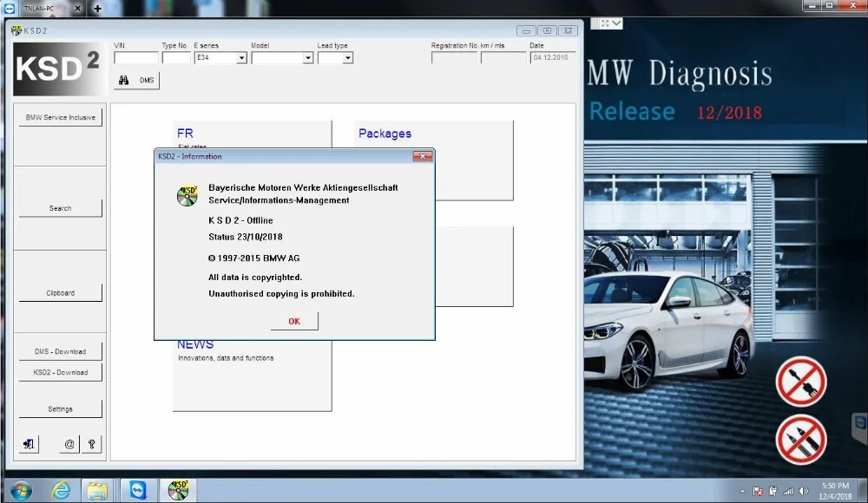
Task: Click the network signal bars tray icon
Action: point(788,492)
